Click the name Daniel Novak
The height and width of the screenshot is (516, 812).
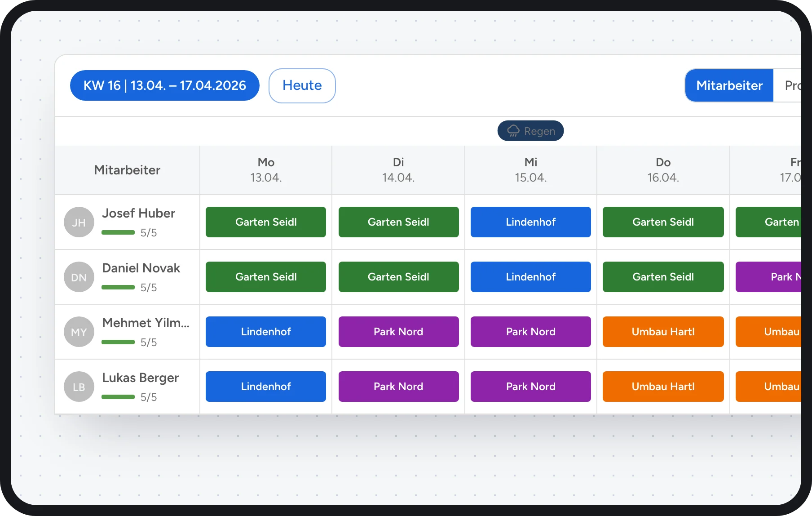pyautogui.click(x=141, y=268)
